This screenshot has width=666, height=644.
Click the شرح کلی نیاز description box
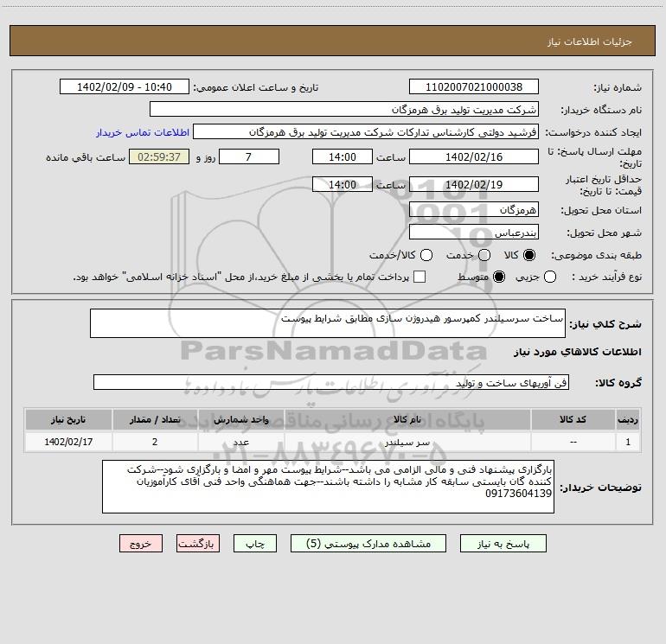point(328,323)
